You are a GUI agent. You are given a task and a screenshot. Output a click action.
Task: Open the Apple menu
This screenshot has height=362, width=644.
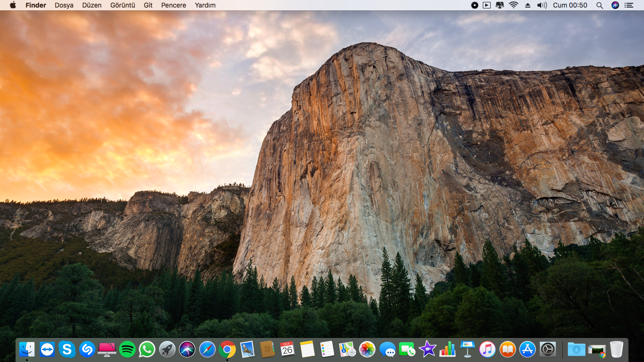tap(13, 5)
